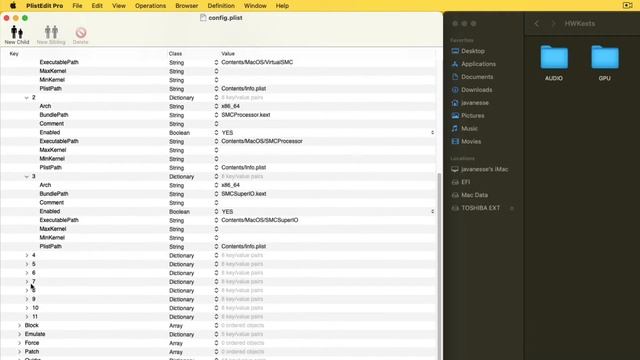Screen dimensions: 640x360
Task: Expand dictionary item 9
Action: pos(27,299)
